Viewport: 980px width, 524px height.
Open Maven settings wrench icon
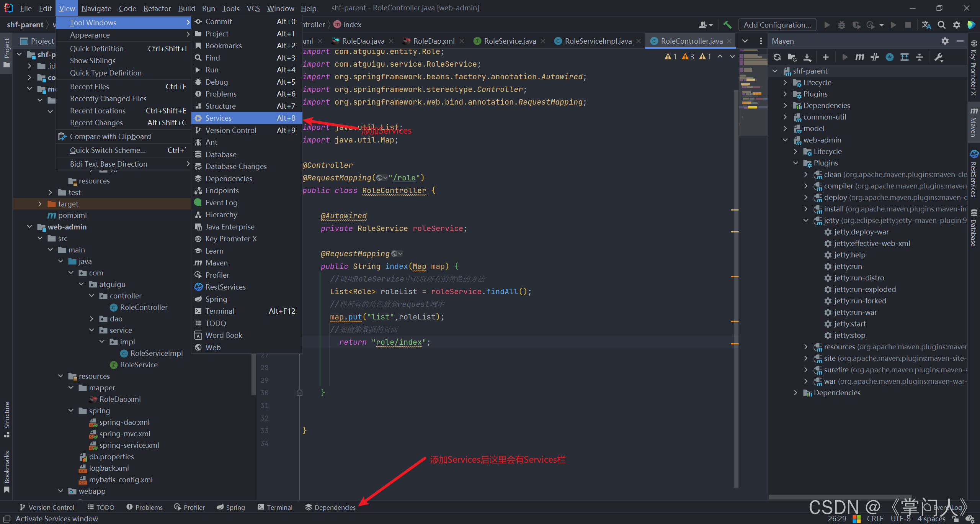tap(938, 57)
